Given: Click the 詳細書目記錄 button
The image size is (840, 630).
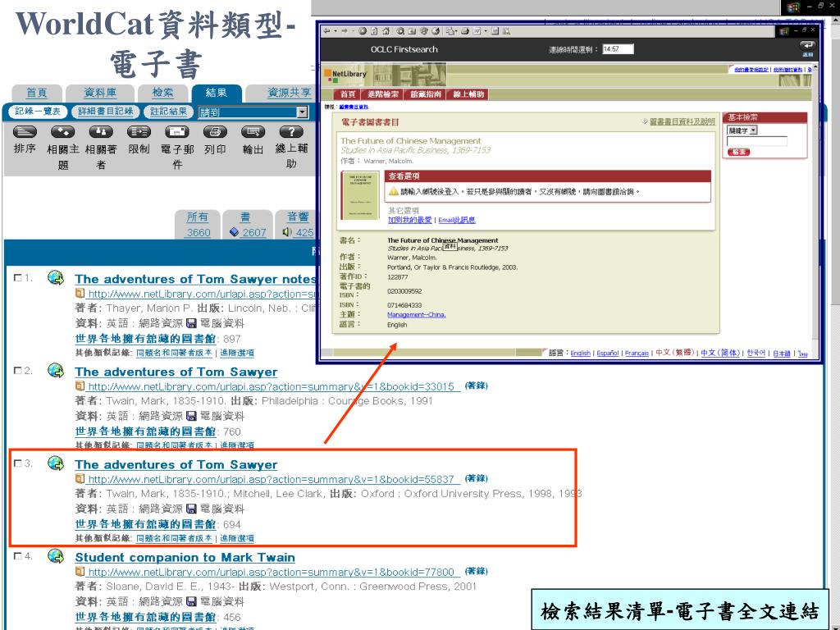Looking at the screenshot, I should coord(106,112).
